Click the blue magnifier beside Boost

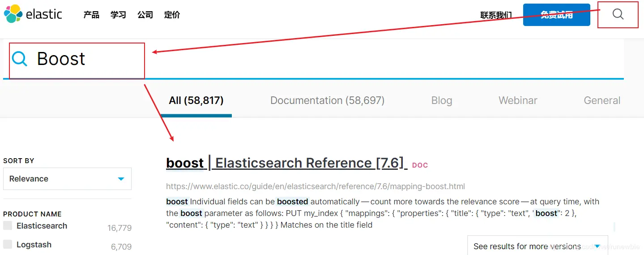[19, 59]
